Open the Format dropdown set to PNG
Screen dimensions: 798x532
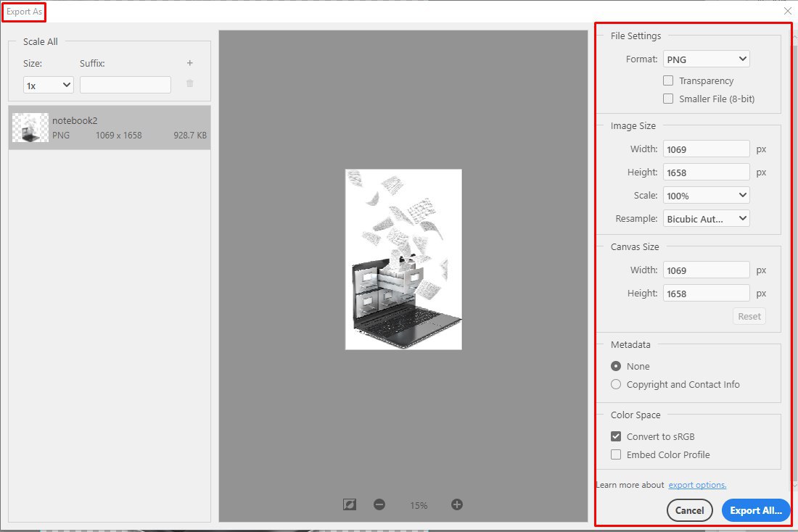[x=707, y=59]
